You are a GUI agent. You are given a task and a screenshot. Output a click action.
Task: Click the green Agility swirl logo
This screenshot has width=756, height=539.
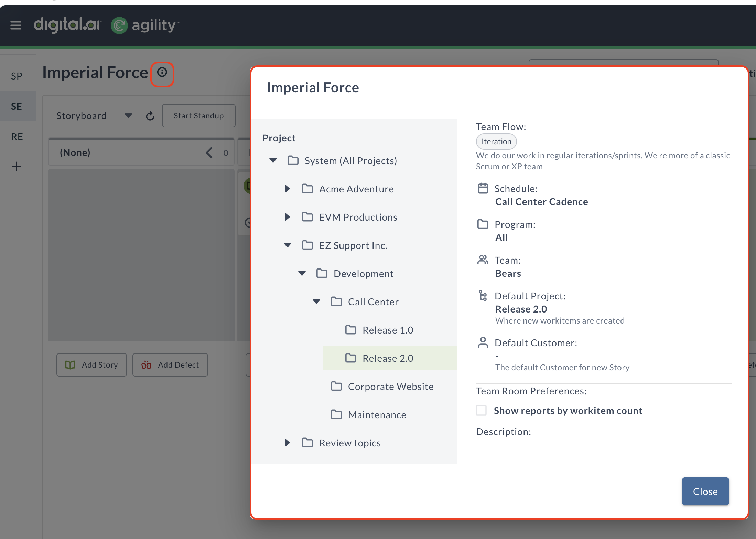pyautogui.click(x=119, y=25)
